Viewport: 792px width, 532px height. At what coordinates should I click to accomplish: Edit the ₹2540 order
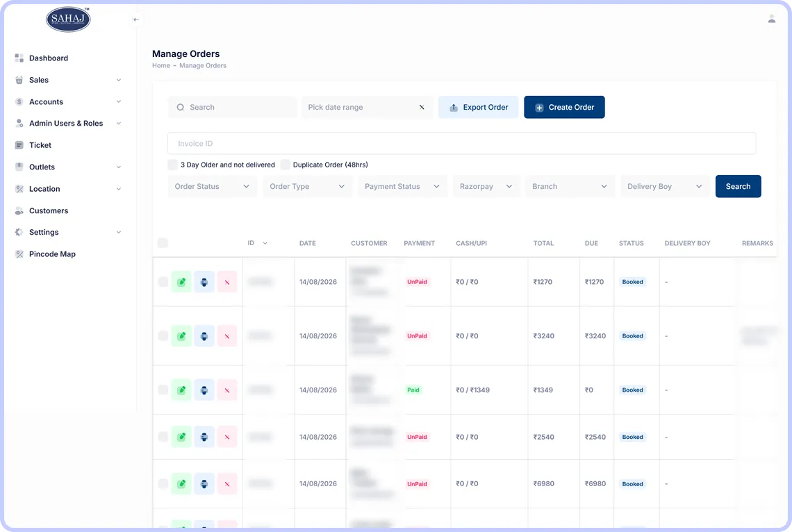[181, 437]
